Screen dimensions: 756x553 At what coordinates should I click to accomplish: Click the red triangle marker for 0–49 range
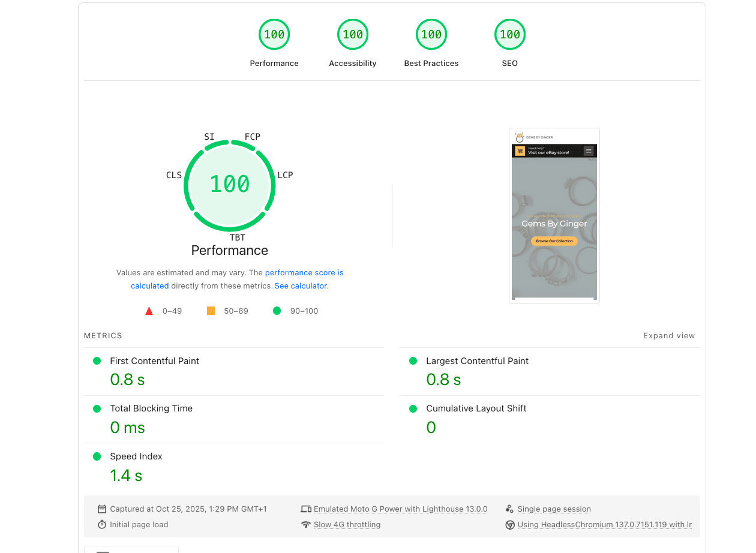pyautogui.click(x=149, y=311)
